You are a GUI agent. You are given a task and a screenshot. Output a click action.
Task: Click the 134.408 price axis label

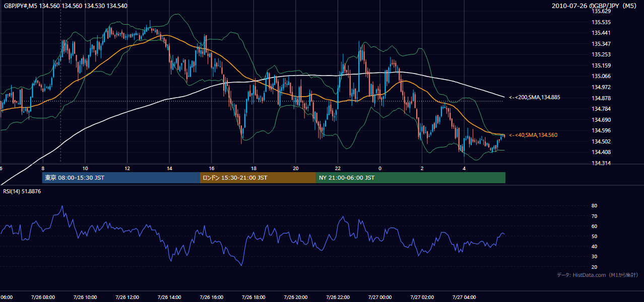pyautogui.click(x=601, y=152)
